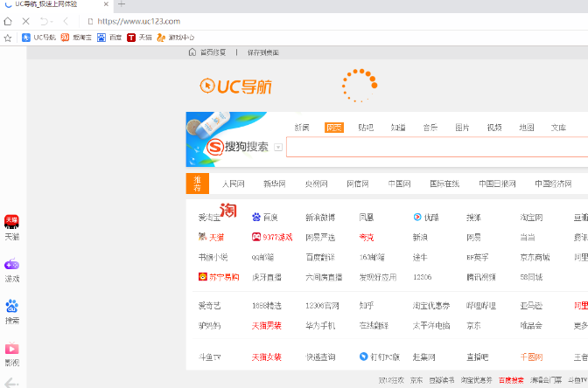Open the 百度 bookmark in bookmarks bar
The height and width of the screenshot is (388, 588).
click(109, 38)
